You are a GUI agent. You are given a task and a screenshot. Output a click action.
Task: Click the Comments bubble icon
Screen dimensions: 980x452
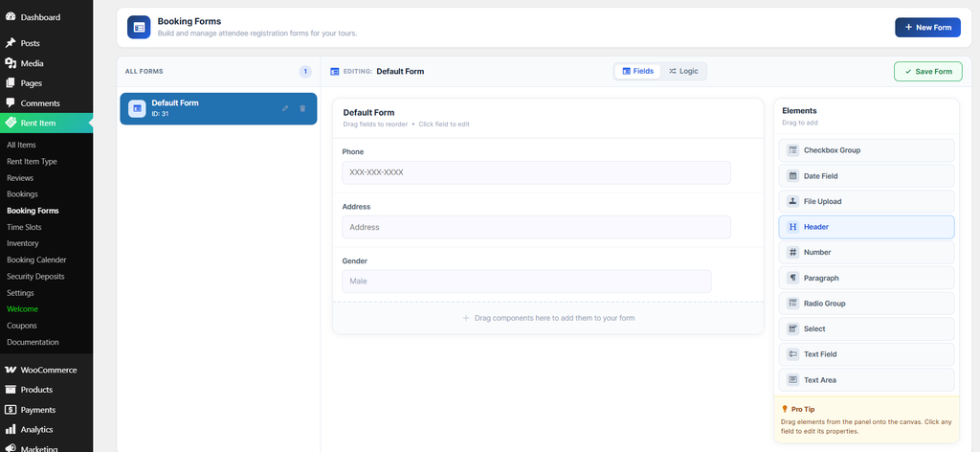click(x=10, y=103)
